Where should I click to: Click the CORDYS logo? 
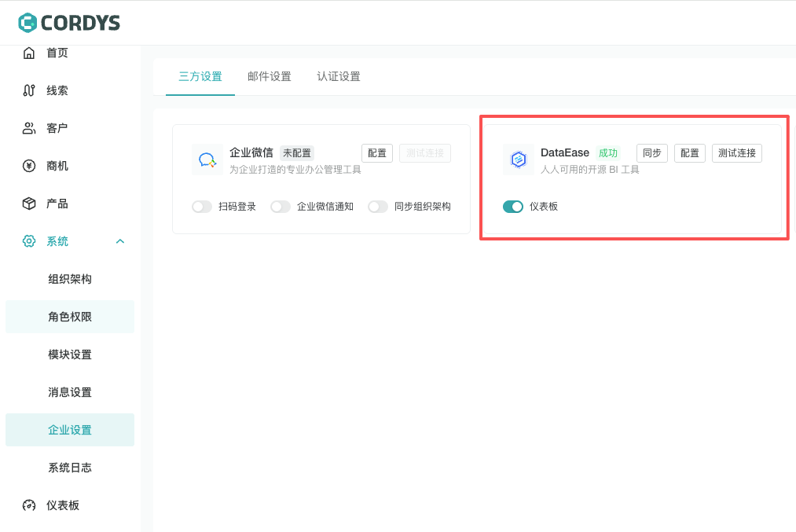pos(69,23)
